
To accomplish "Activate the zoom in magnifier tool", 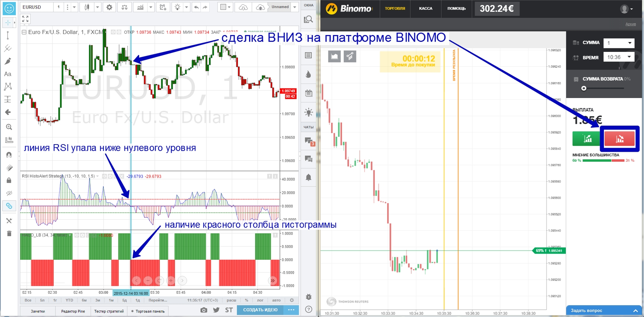I will (9, 127).
